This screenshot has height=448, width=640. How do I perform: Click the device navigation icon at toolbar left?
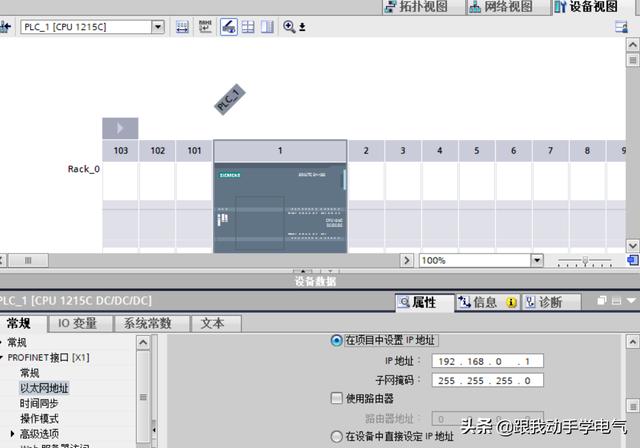5,27
